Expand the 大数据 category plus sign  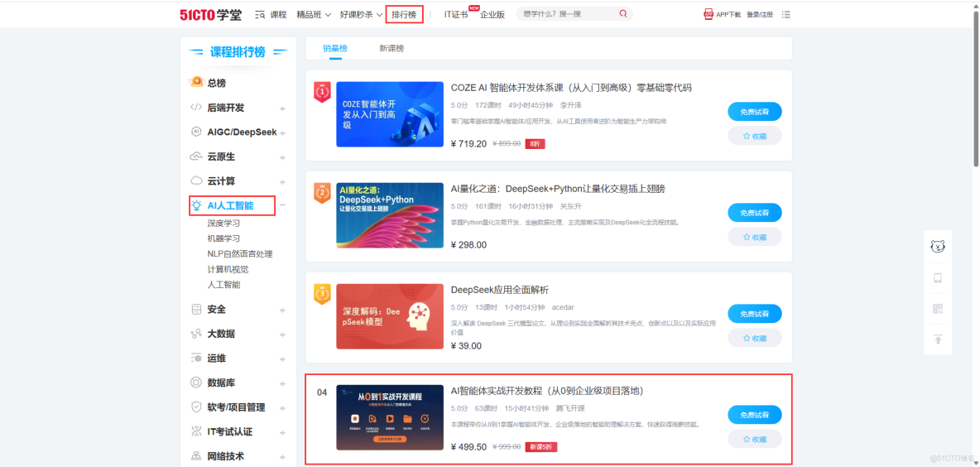pyautogui.click(x=282, y=335)
